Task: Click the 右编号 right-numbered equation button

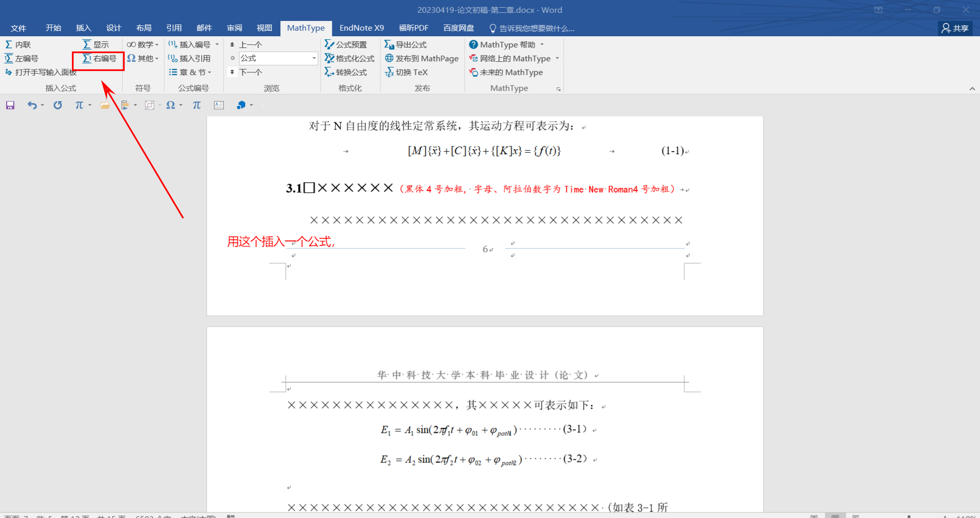Action: coord(100,59)
